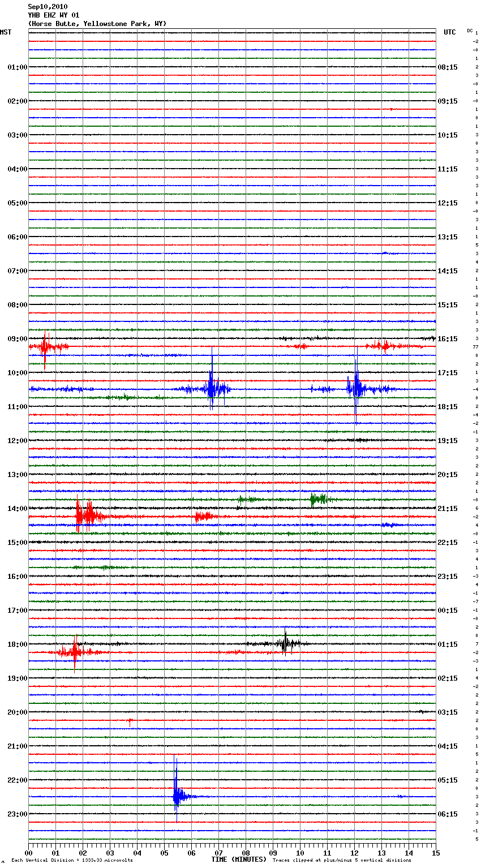This screenshot has height=868, width=481.
Task: Select the station code line YHB EHZ WY 01
Action: (54, 15)
